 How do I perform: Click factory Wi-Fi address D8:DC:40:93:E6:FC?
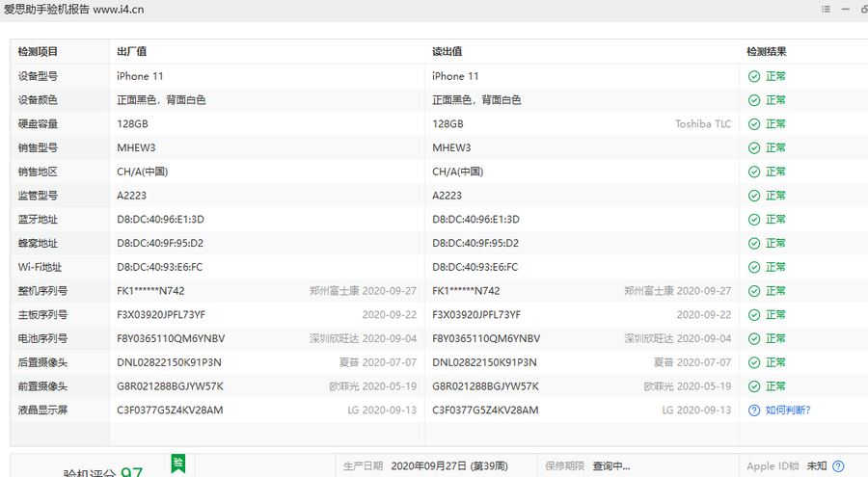pos(160,267)
